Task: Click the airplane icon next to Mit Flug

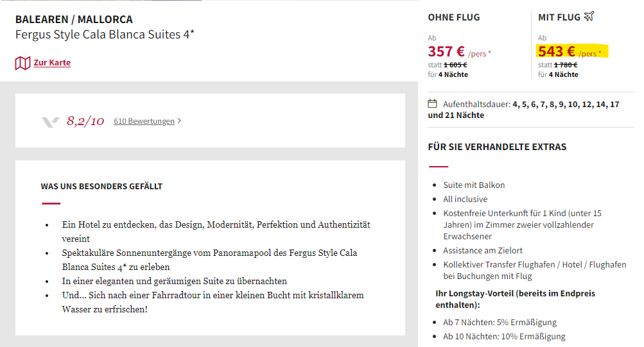Action: 589,17
